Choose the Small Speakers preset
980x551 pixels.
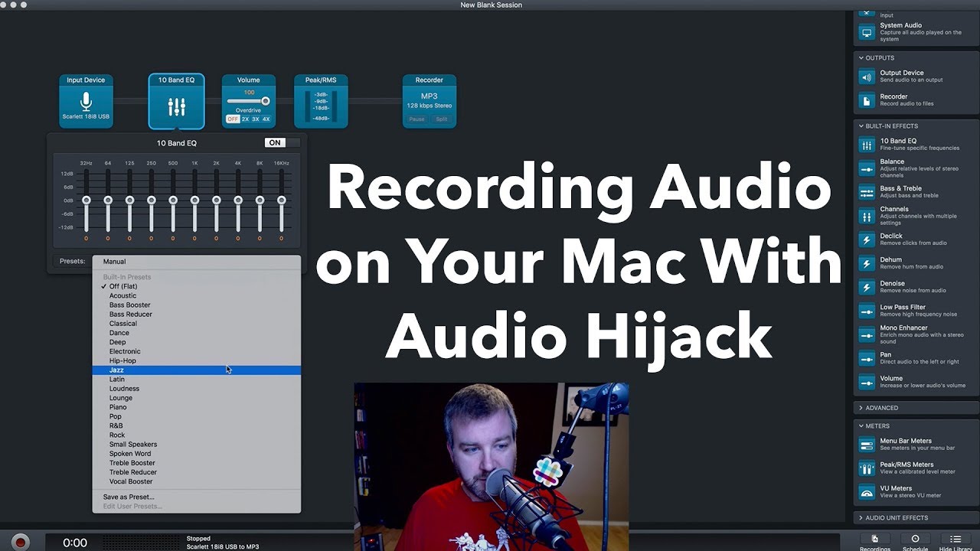[x=197, y=445]
